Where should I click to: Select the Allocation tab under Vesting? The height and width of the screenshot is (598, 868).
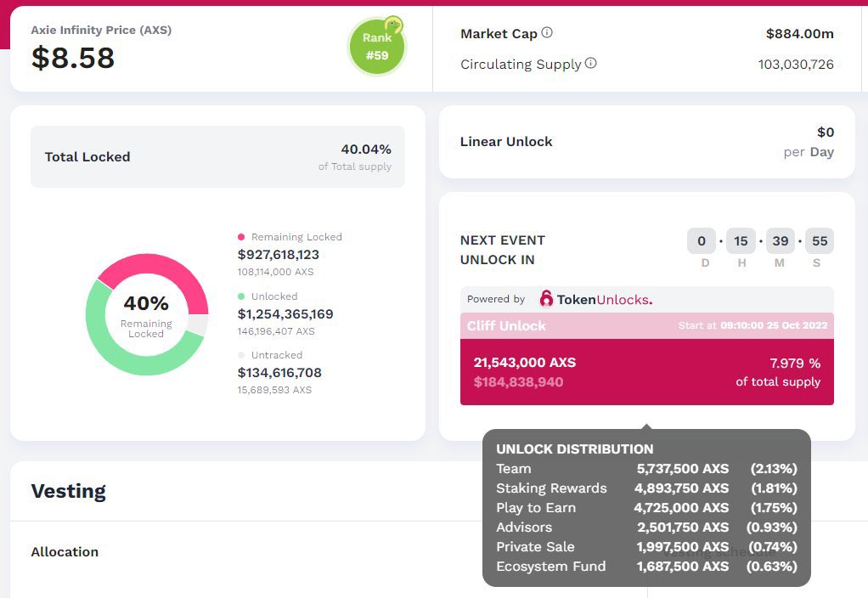click(x=65, y=552)
